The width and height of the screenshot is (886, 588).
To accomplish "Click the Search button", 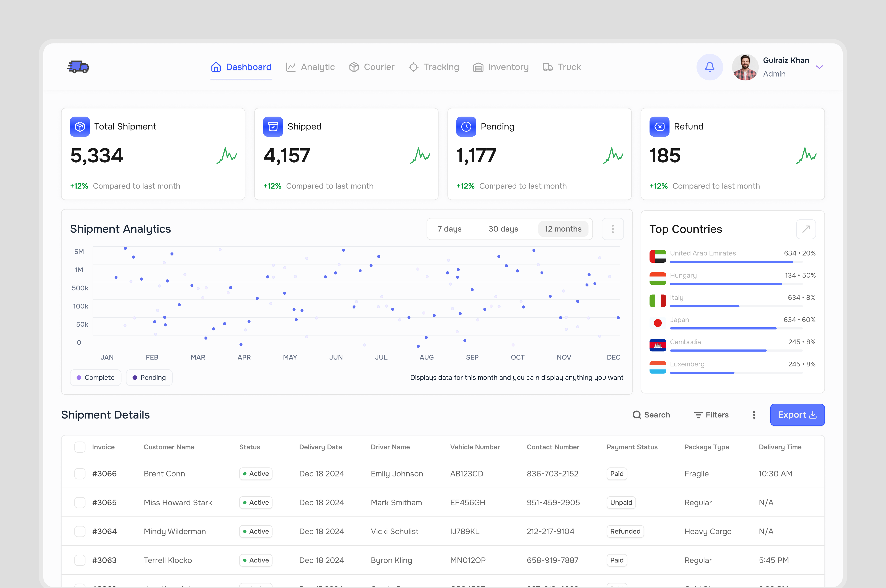I will pos(651,415).
